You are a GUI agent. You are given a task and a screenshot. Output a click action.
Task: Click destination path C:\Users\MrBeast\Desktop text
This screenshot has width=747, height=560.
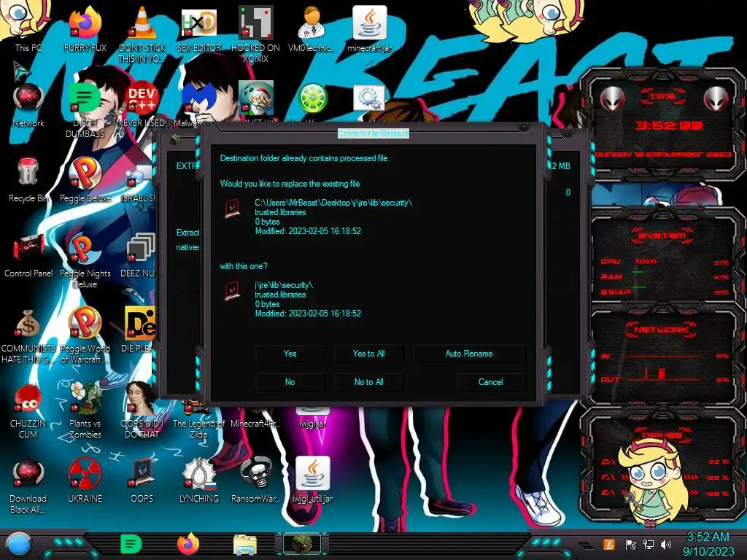point(333,203)
